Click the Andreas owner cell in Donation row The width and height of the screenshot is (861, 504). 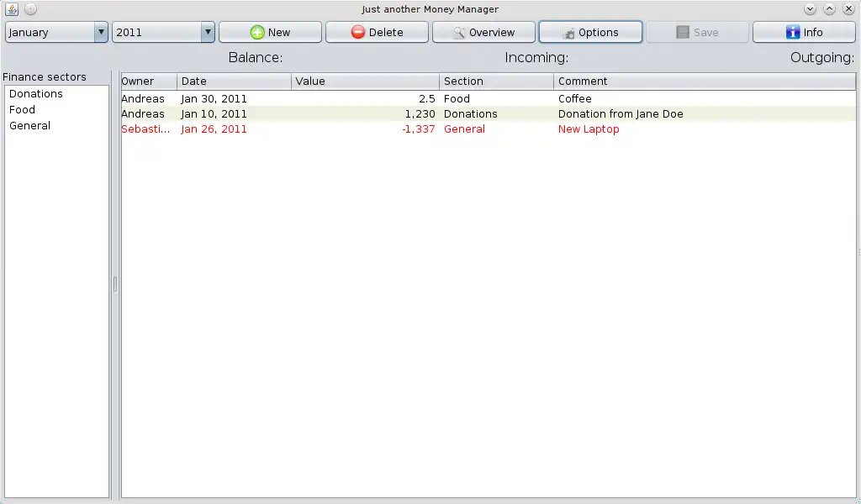coord(149,114)
